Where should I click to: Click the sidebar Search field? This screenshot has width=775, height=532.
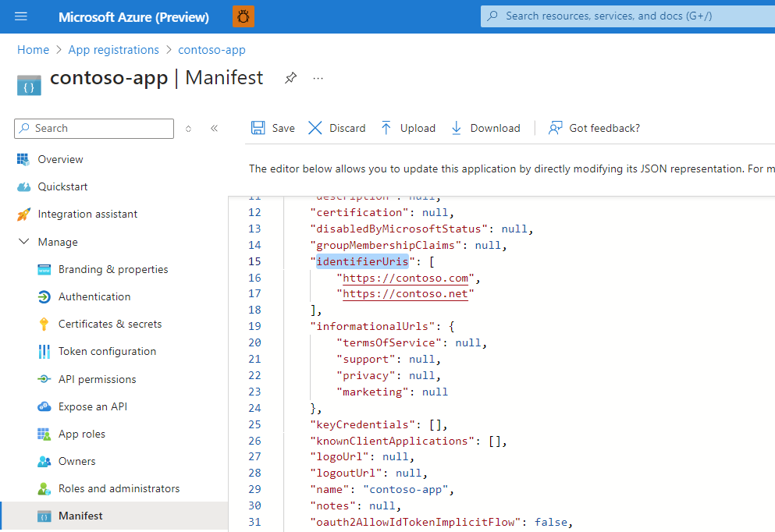[94, 128]
